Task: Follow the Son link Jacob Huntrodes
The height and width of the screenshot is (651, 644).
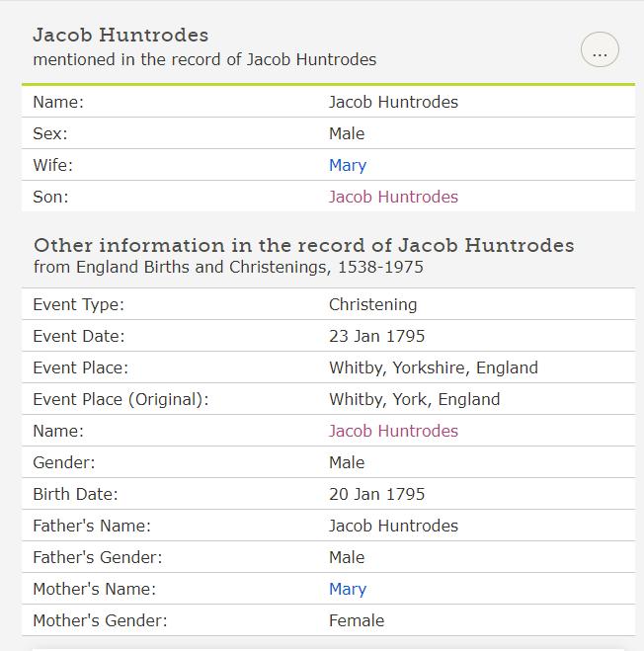Action: tap(393, 197)
